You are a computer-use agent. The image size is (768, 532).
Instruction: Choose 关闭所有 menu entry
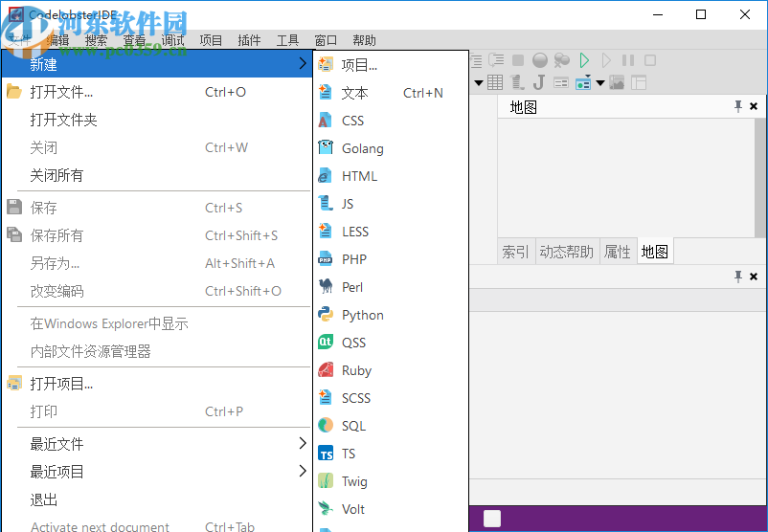pos(157,175)
